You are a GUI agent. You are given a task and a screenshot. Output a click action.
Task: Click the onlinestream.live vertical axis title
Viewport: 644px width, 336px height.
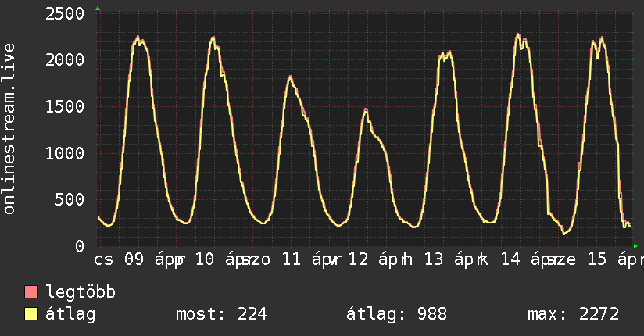point(9,129)
